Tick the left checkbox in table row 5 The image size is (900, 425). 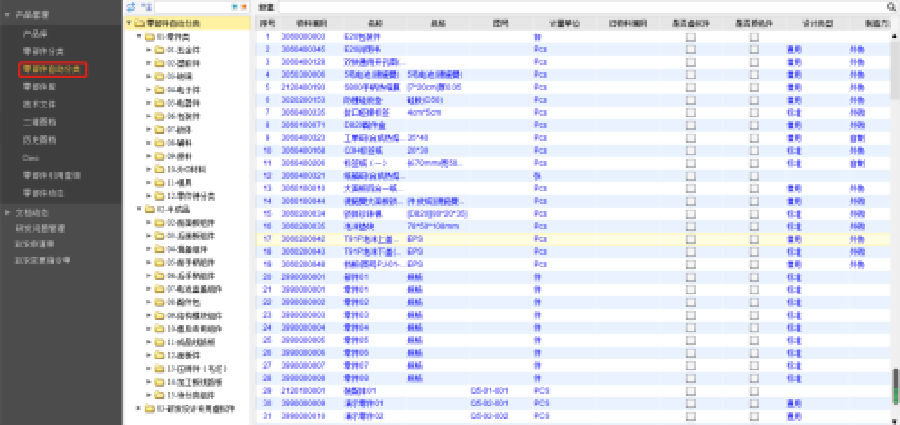click(x=690, y=87)
